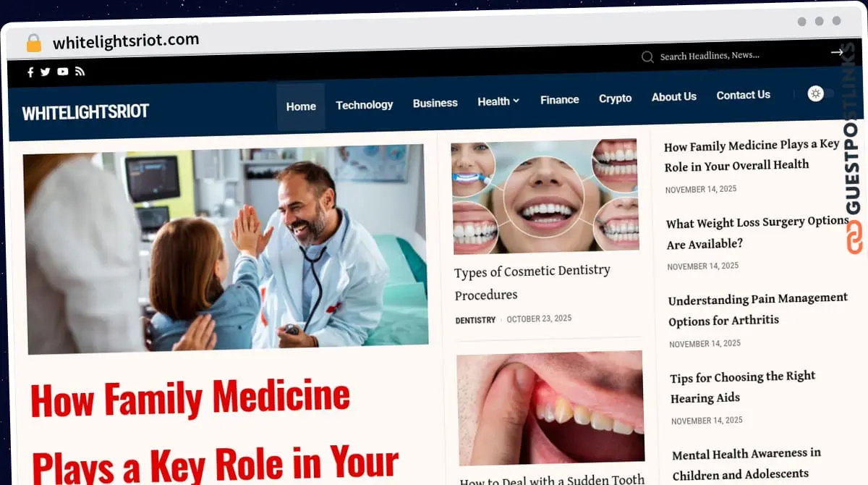Open Mental Health Awareness in Children article
Screen dimensions: 868x485
point(747,464)
